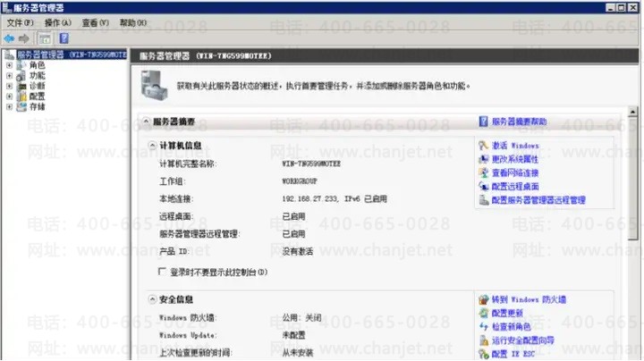Click the icon beside 配置远程桌面
Image resolution: width=644 pixels, height=361 pixels.
coord(483,186)
